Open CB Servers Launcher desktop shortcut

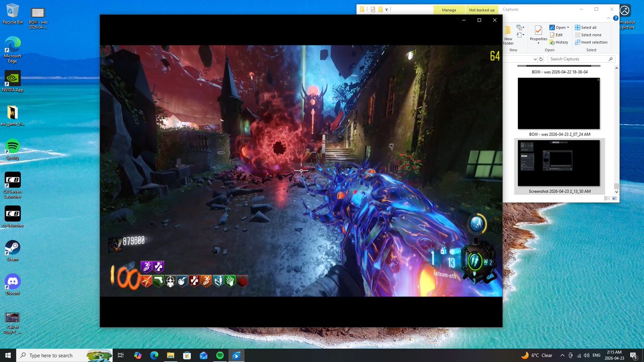click(12, 185)
